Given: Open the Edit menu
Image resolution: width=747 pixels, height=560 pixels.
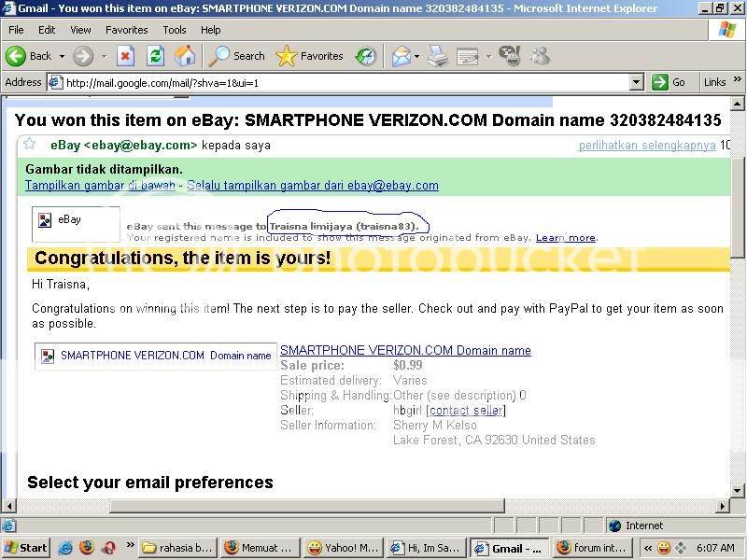Looking at the screenshot, I should coord(47,30).
